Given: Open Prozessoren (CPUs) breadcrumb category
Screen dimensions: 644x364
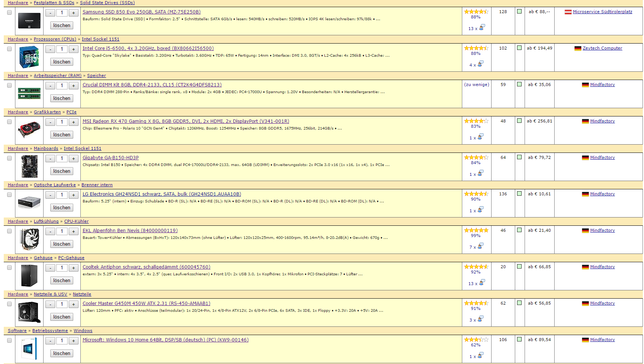Looking at the screenshot, I should tap(55, 39).
